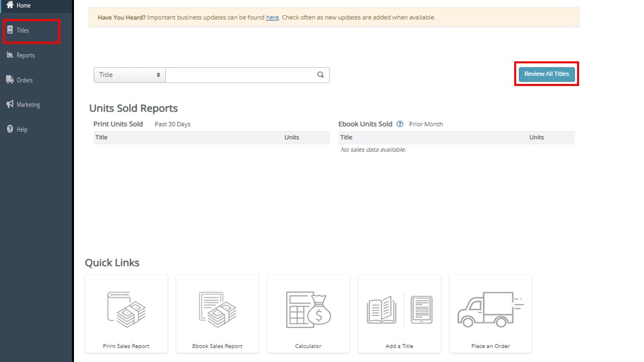644x362 pixels.
Task: Follow the 'here' business updates link
Action: (x=272, y=18)
